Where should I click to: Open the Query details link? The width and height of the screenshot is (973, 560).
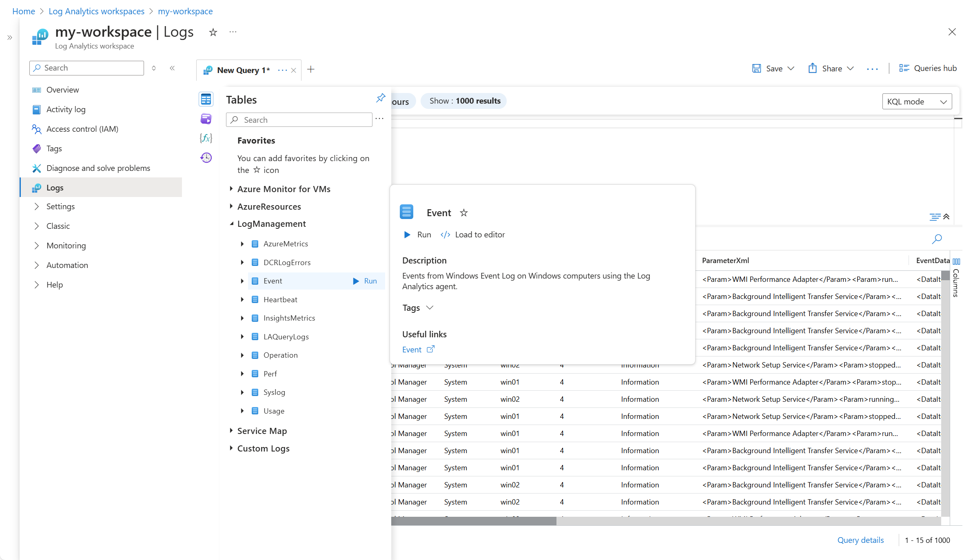coord(860,540)
